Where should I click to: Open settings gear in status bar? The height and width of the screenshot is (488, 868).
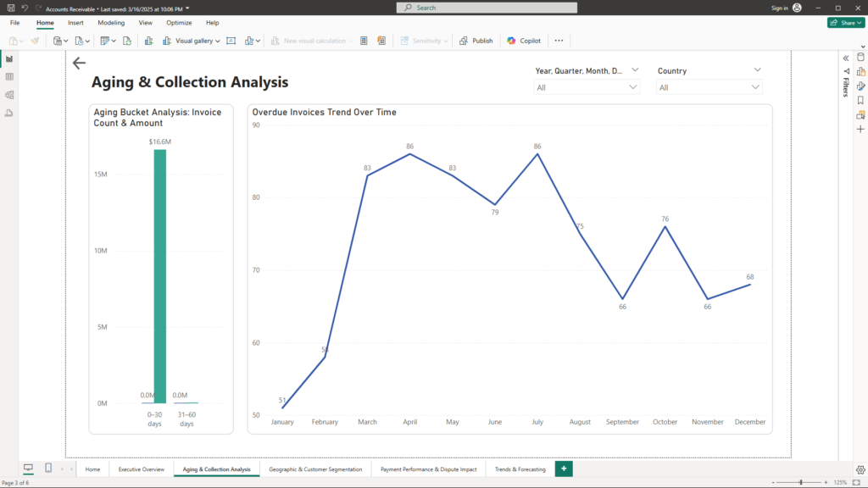pyautogui.click(x=860, y=469)
